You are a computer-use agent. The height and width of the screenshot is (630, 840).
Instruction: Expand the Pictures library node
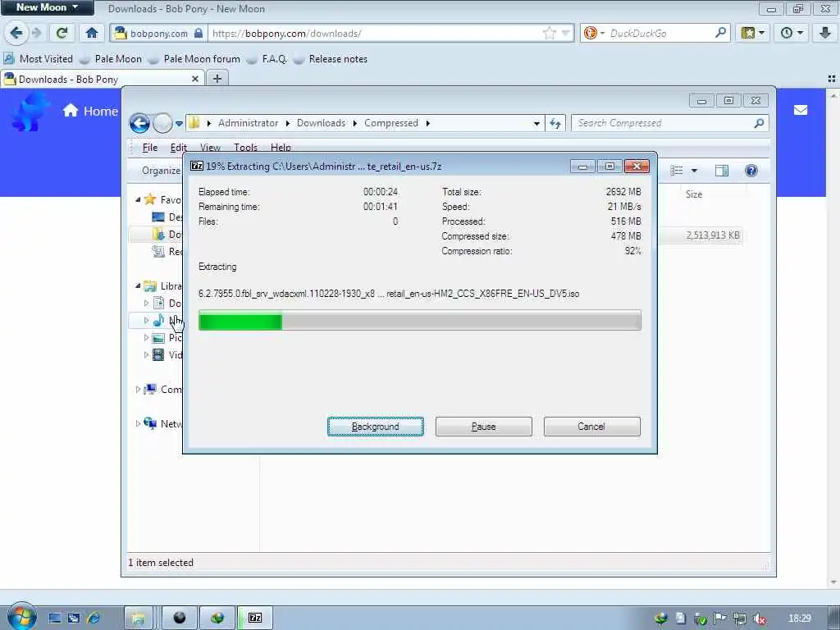(x=146, y=337)
